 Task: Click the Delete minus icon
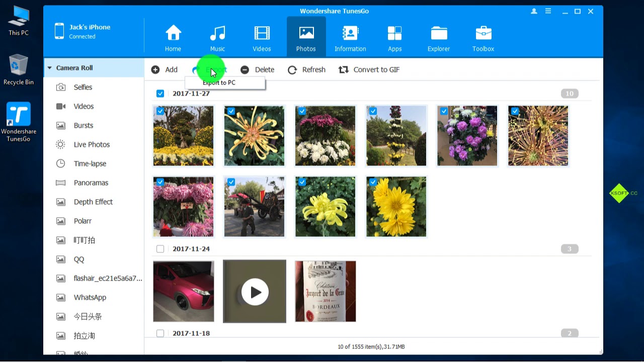245,70
